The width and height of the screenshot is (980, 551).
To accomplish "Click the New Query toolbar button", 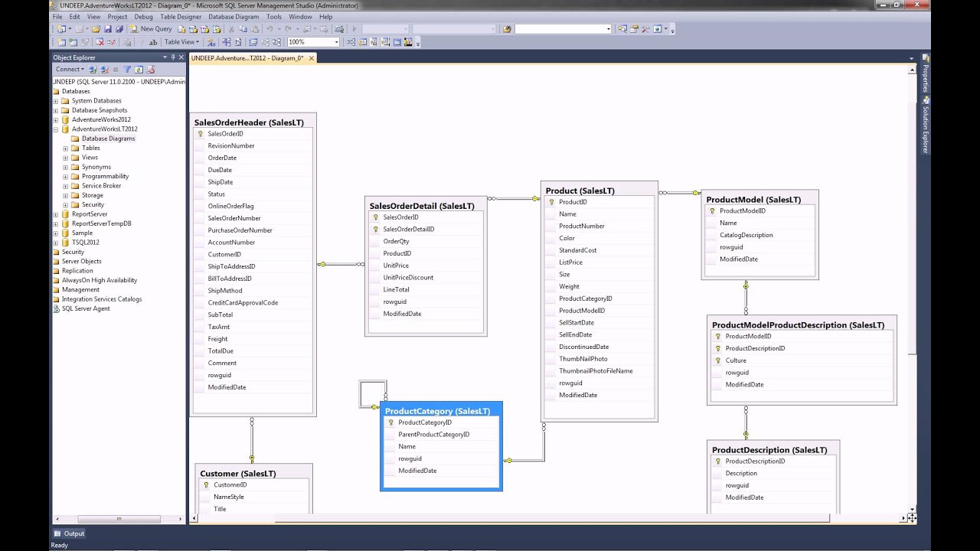I will [x=155, y=29].
